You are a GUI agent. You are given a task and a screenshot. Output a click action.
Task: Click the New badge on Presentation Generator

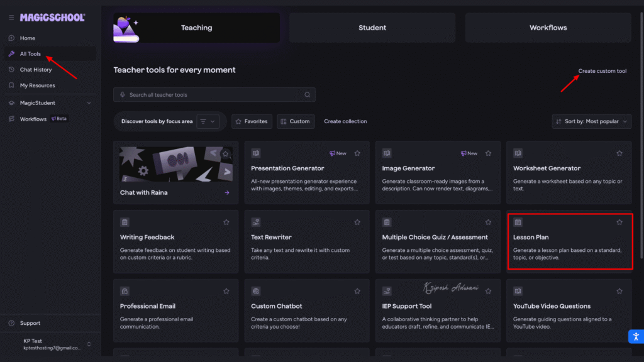pos(338,153)
